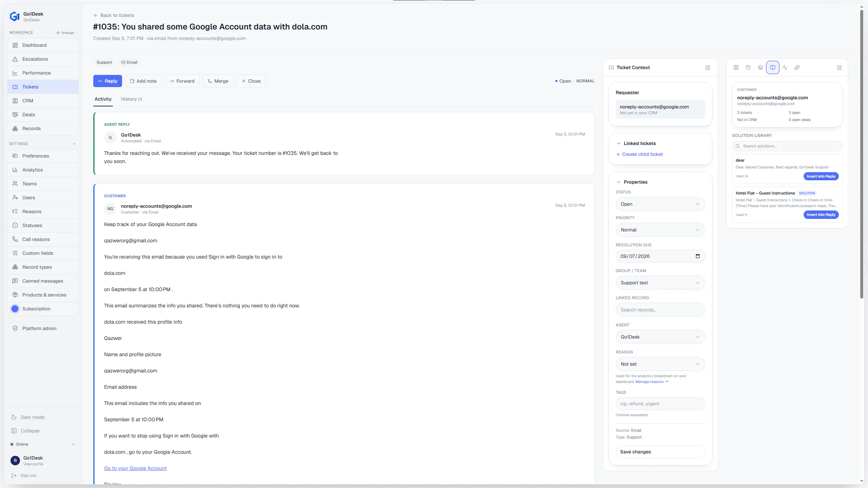Collapse the Ticket Context panel
Viewport: 868px width, 488px height.
click(708, 67)
